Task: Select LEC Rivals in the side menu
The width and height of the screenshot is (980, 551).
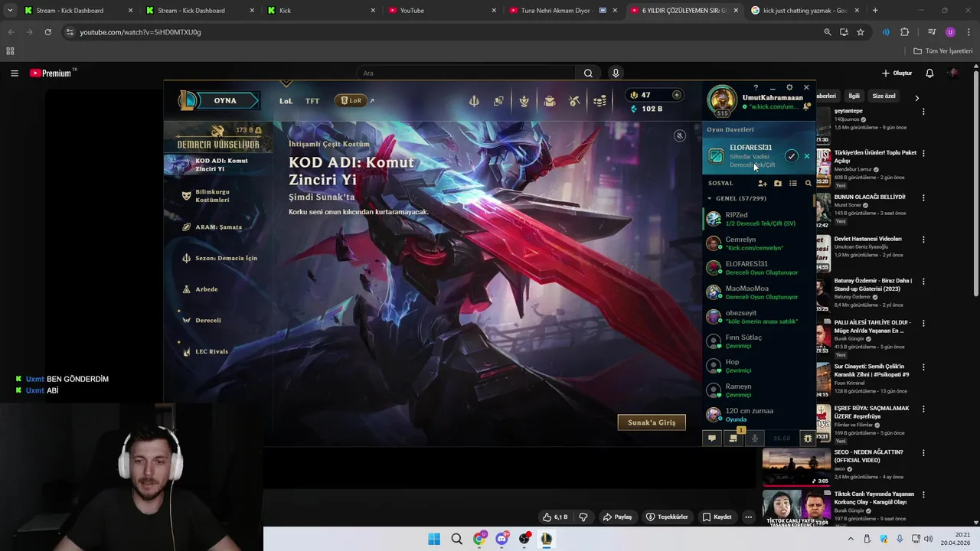Action: pos(211,351)
